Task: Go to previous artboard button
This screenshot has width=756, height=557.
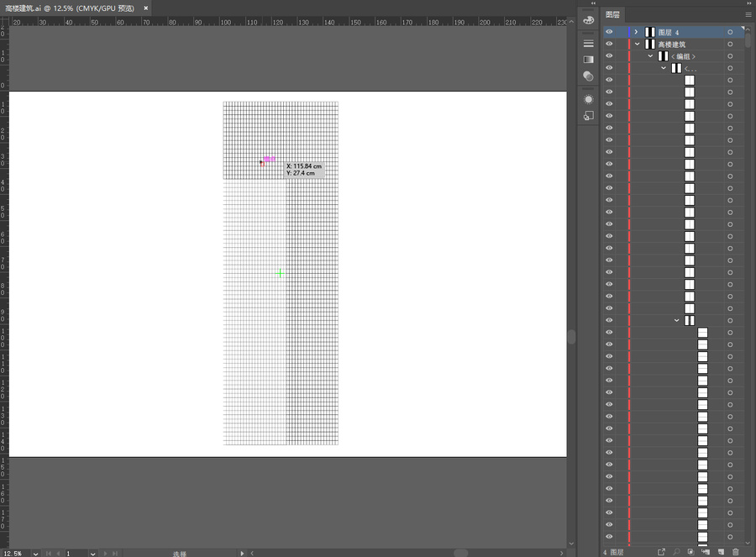Action: [x=58, y=553]
